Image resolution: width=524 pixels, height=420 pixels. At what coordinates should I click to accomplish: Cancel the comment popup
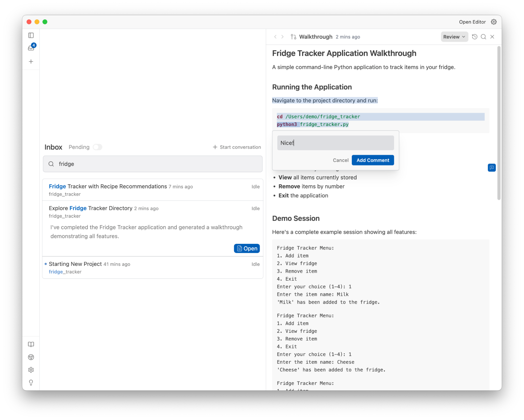pyautogui.click(x=341, y=160)
